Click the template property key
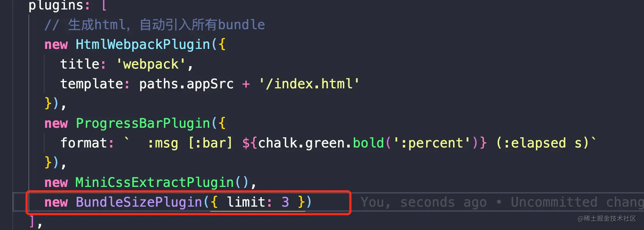 (x=92, y=84)
